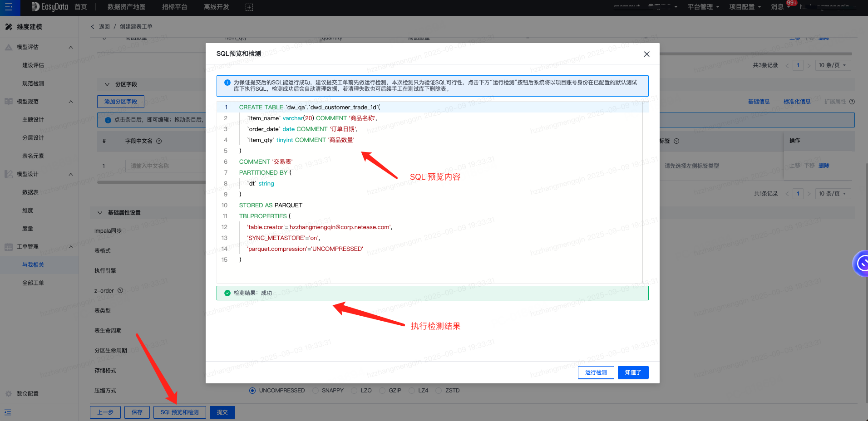Open the 10 条/页 page size dropdown
The height and width of the screenshot is (421, 868).
(x=832, y=65)
